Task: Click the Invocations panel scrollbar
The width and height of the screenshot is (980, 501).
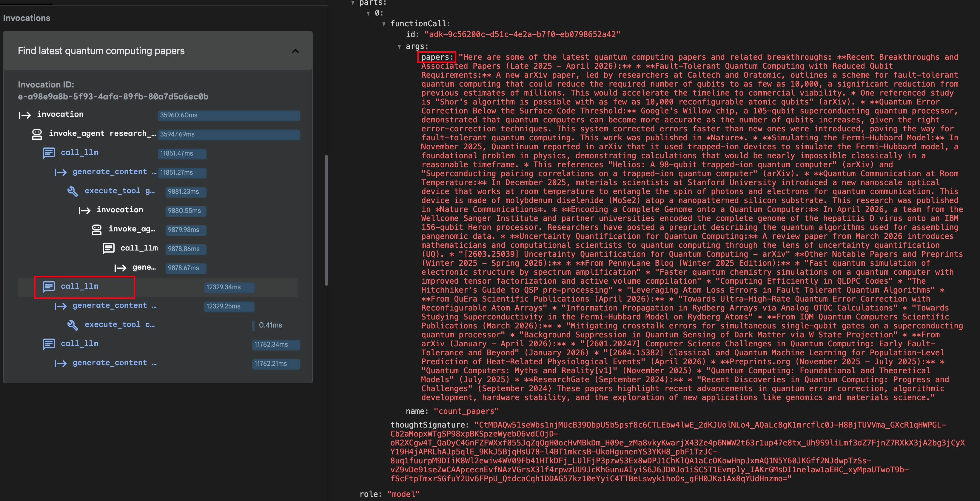Action: coord(326,220)
